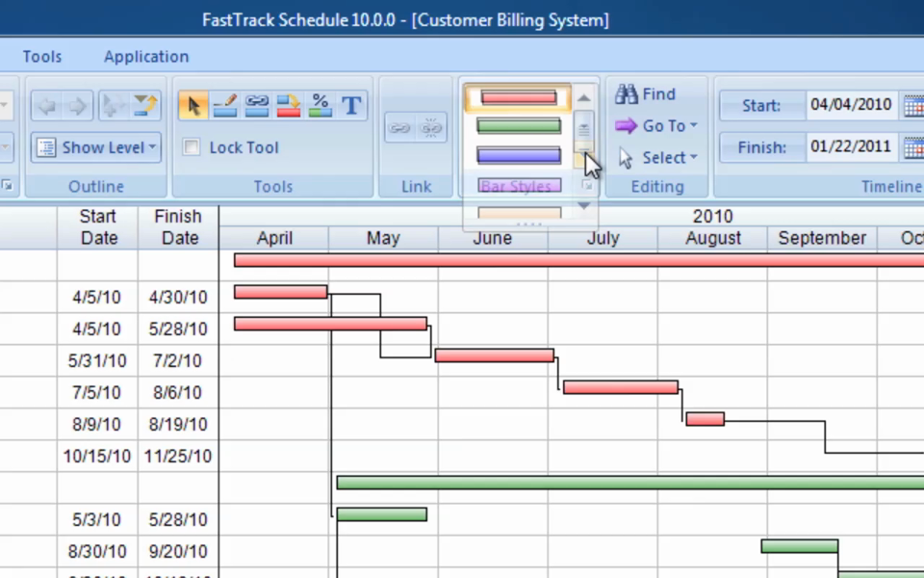
Task: Click the bar styles gallery down arrow
Action: [x=583, y=205]
